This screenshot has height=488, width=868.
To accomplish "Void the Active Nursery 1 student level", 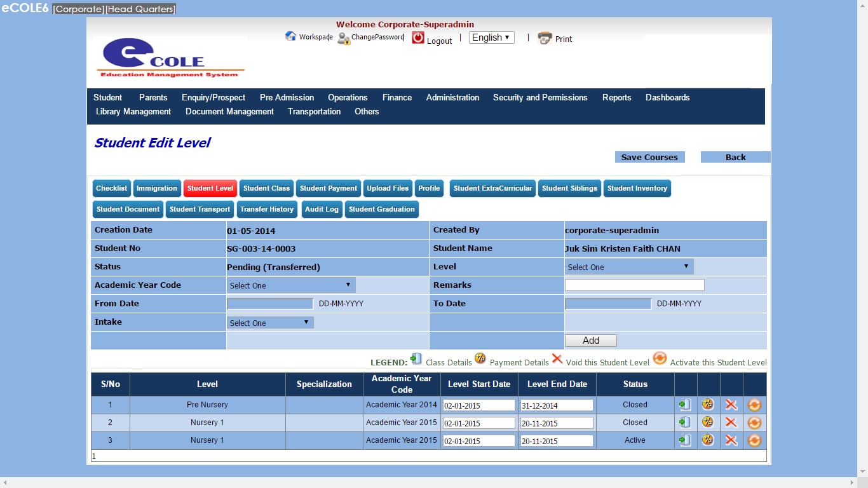I will click(731, 440).
